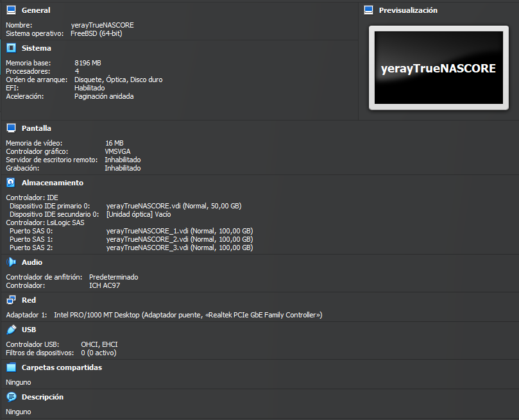Click the 8196 MB base memory value
The width and height of the screenshot is (519, 420).
[x=88, y=63]
